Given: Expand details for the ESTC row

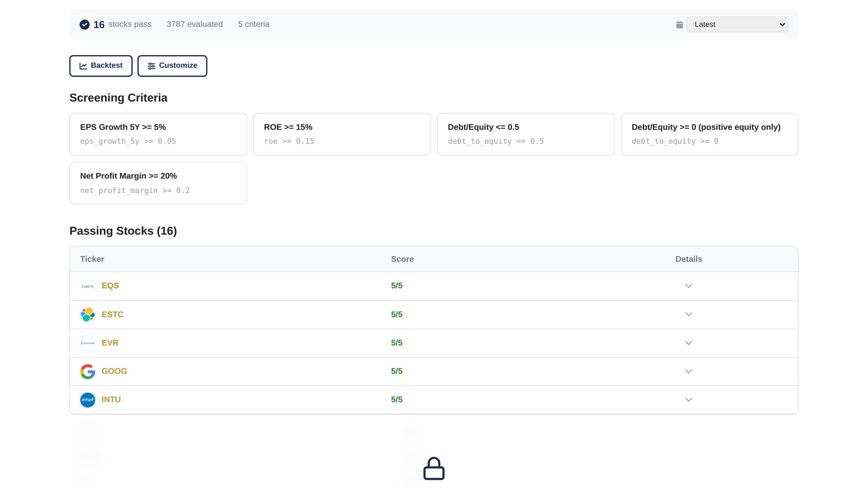Looking at the screenshot, I should click(688, 314).
